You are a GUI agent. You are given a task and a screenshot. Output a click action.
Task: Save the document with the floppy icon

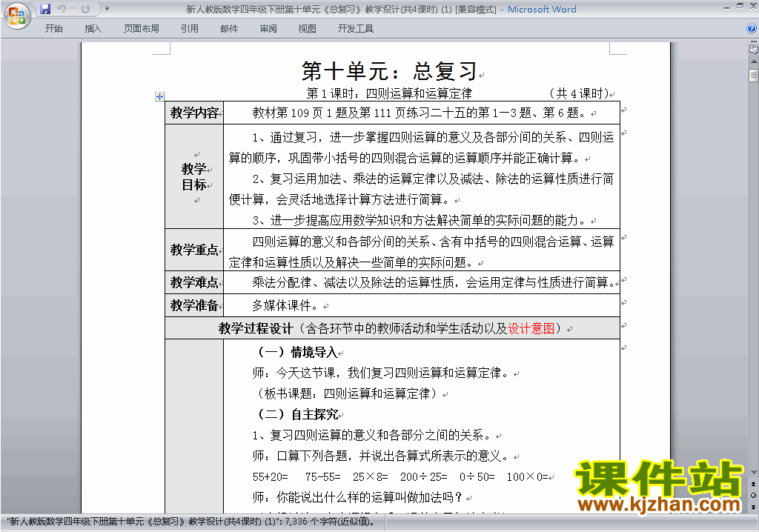click(45, 9)
